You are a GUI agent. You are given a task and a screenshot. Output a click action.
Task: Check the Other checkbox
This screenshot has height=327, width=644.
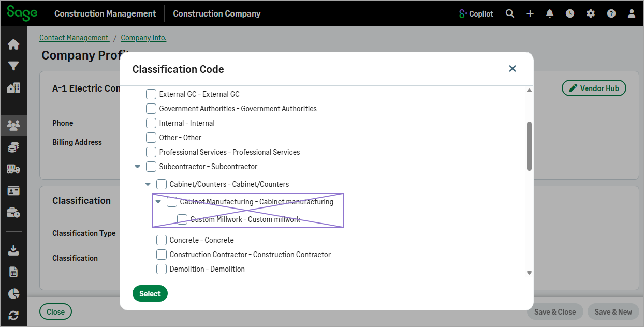coord(151,138)
